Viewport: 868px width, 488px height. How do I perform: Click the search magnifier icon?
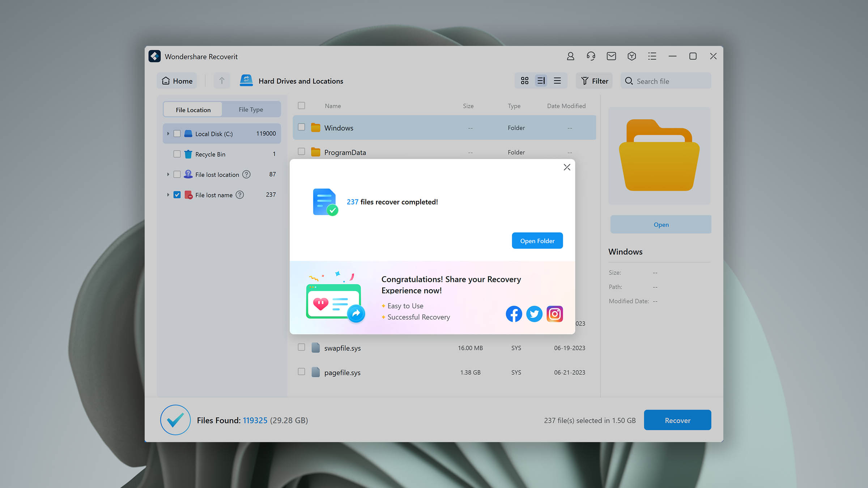point(629,81)
